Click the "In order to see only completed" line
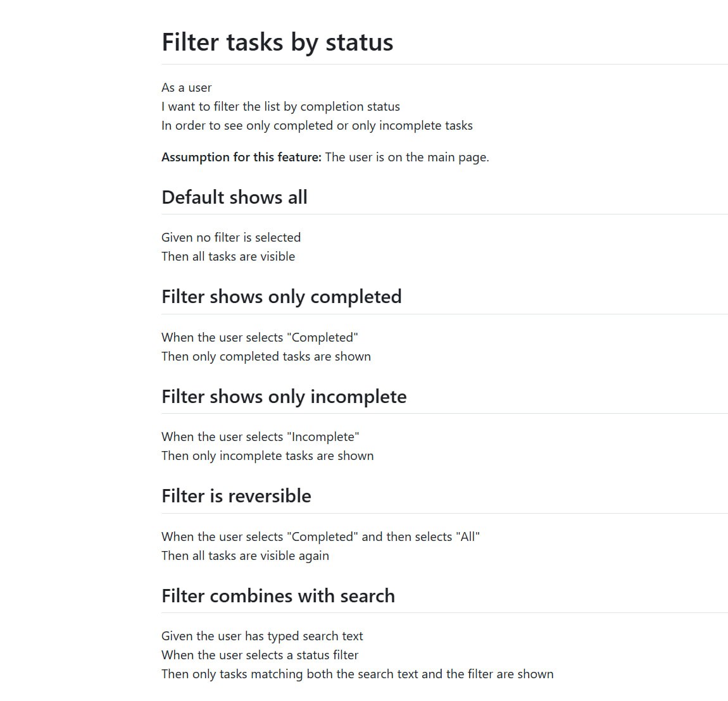728x701 pixels. [317, 126]
